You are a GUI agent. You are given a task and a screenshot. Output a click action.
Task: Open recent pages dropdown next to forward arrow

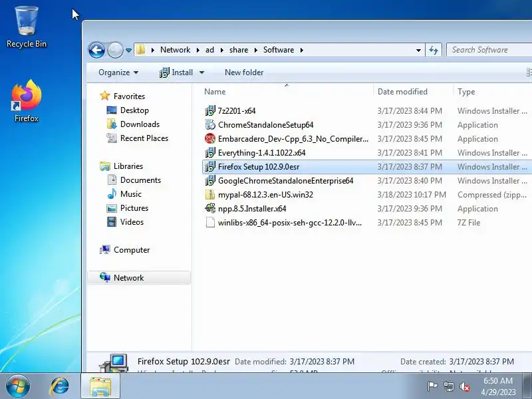[128, 51]
